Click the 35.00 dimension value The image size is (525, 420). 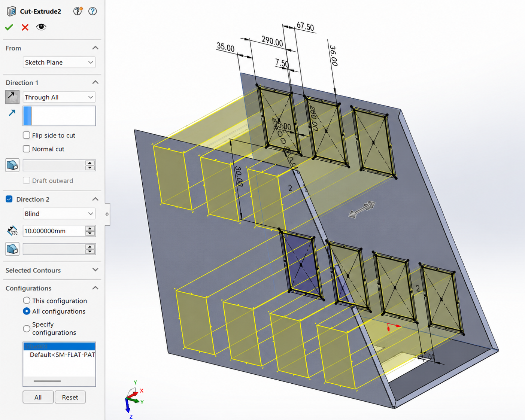(225, 47)
